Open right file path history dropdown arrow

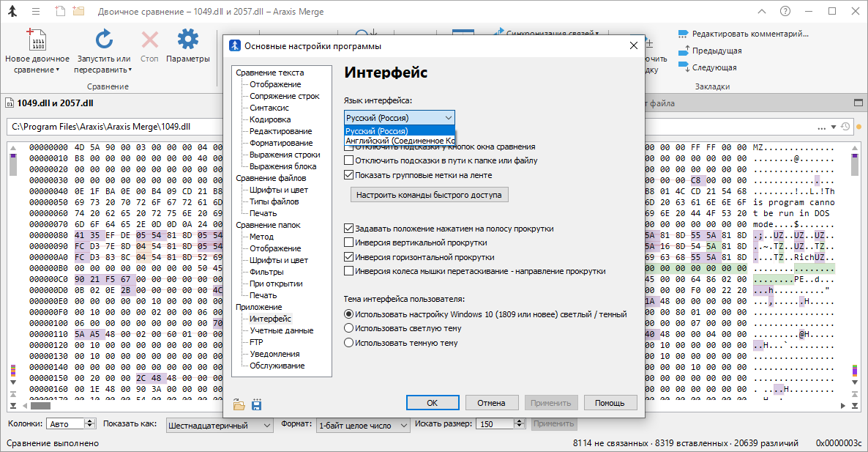pos(833,128)
